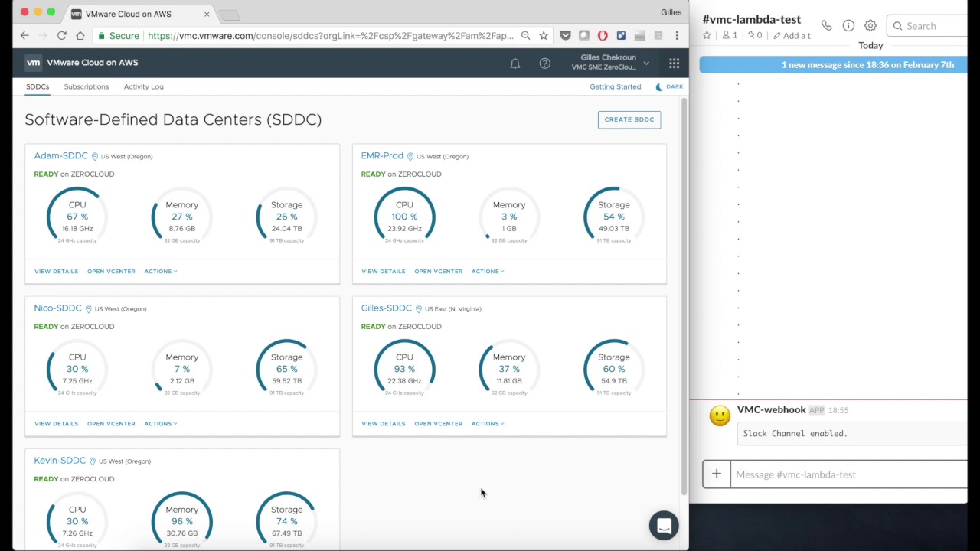Open the help question mark icon

click(545, 64)
